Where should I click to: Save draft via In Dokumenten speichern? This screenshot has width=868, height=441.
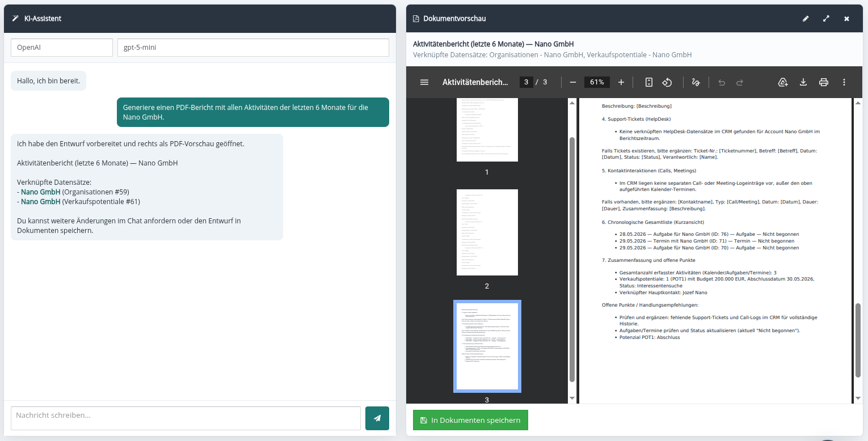470,420
